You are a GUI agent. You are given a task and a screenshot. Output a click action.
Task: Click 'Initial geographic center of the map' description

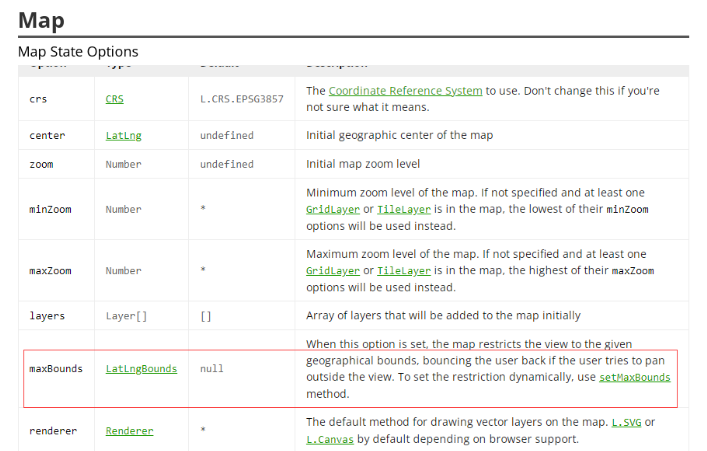399,135
